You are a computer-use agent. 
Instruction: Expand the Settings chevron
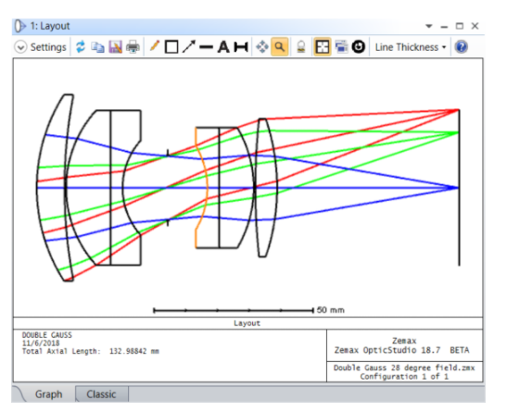pyautogui.click(x=20, y=47)
